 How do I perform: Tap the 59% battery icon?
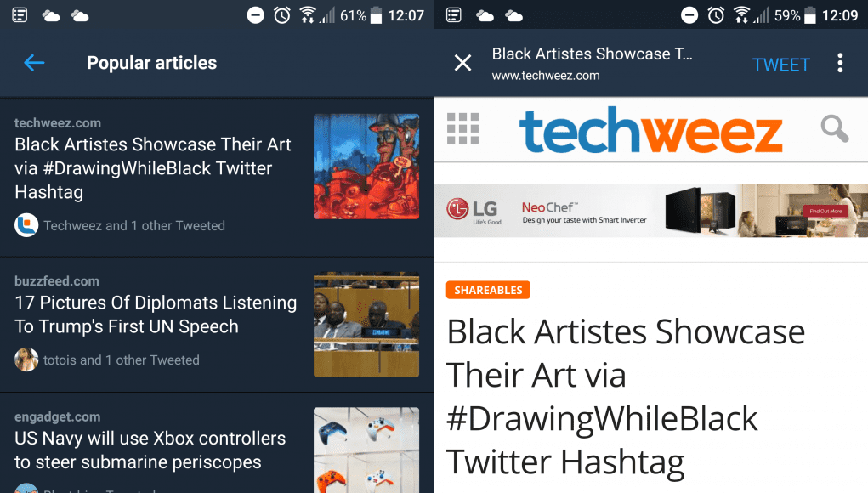coord(810,15)
